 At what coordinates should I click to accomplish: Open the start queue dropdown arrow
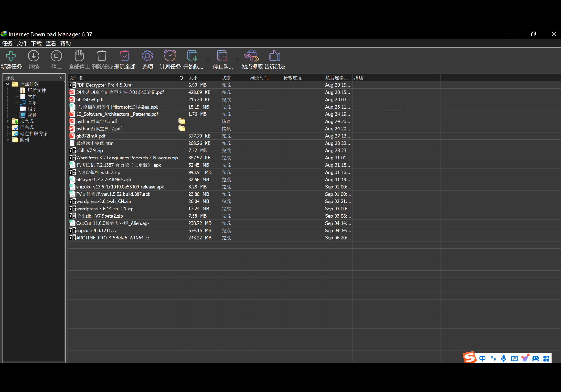pyautogui.click(x=208, y=59)
